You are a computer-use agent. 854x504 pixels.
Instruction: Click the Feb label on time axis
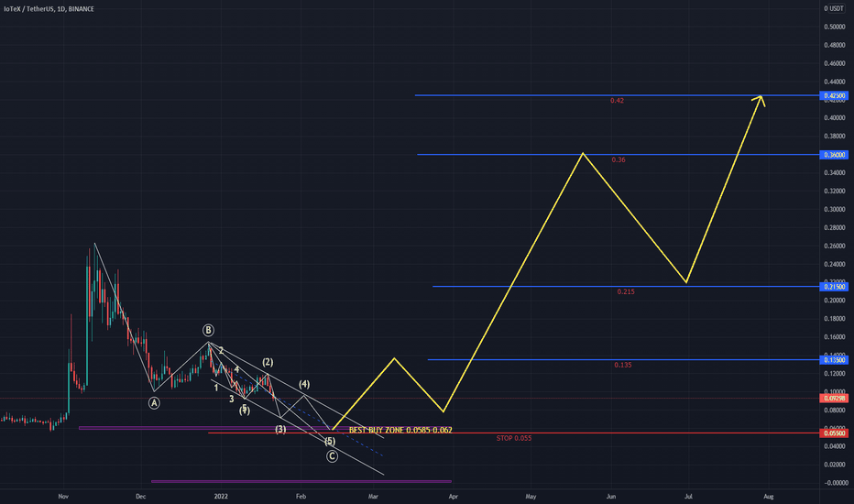[x=301, y=497]
